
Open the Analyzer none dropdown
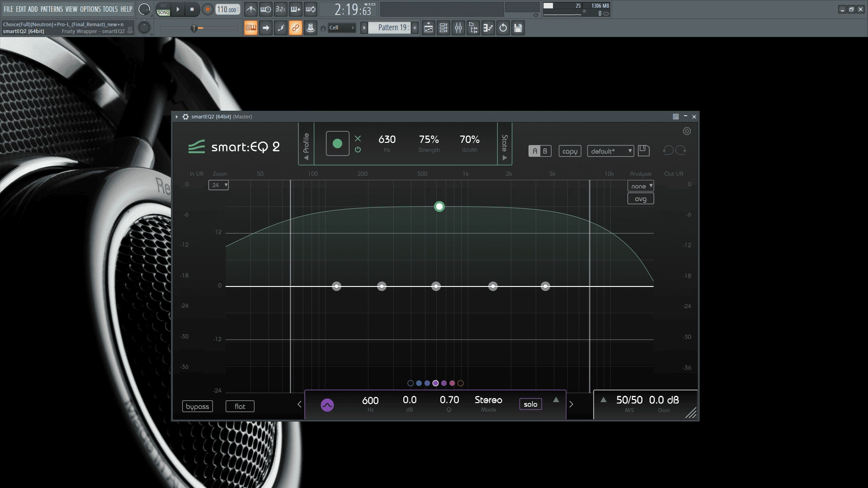click(641, 186)
